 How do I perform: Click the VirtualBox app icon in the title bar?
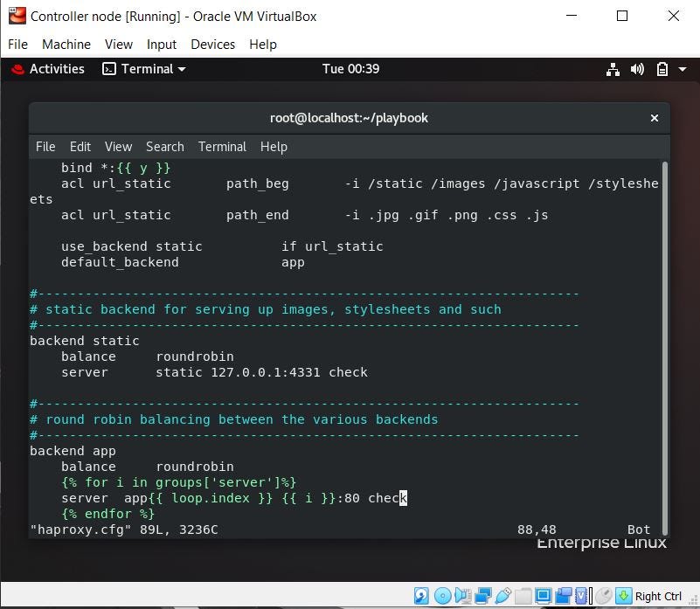point(17,16)
